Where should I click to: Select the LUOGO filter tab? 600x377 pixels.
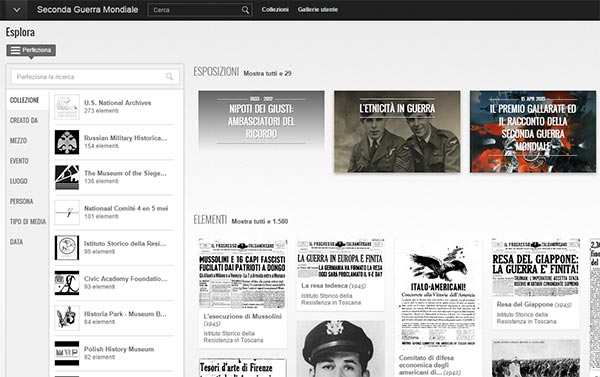[19, 181]
